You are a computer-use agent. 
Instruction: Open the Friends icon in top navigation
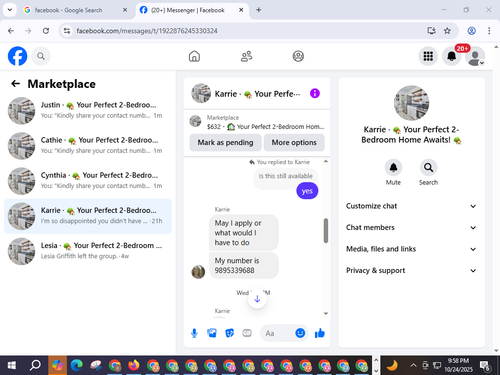pyautogui.click(x=246, y=56)
